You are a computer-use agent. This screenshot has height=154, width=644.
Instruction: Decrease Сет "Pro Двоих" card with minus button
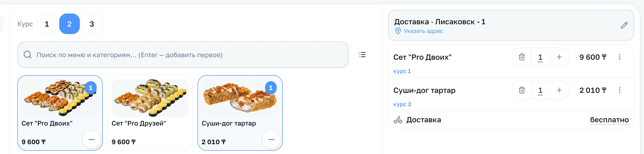(x=91, y=140)
